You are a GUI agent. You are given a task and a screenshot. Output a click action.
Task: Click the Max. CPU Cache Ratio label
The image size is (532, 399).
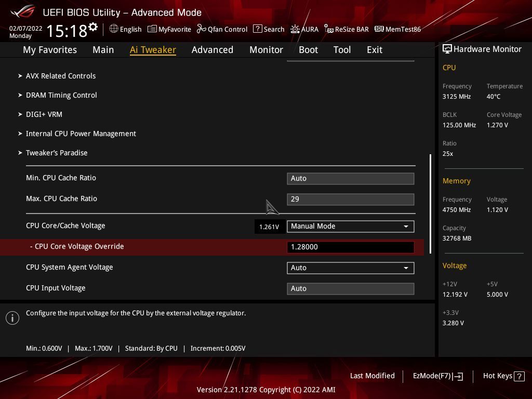(61, 198)
